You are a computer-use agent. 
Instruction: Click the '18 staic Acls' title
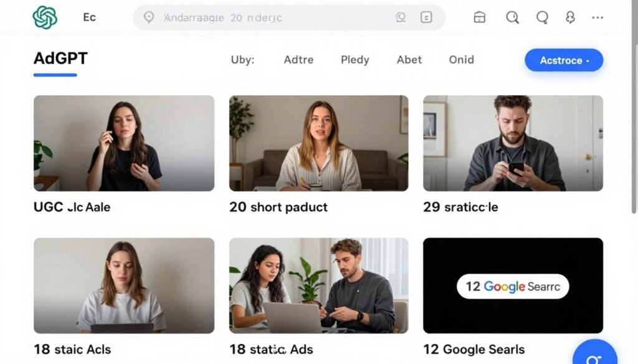(72, 349)
